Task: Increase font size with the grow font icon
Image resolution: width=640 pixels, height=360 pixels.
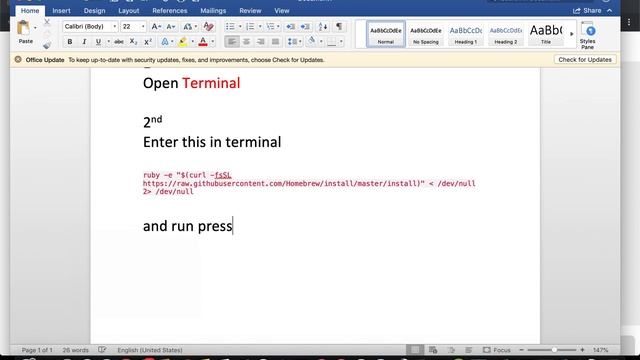Action: point(156,27)
